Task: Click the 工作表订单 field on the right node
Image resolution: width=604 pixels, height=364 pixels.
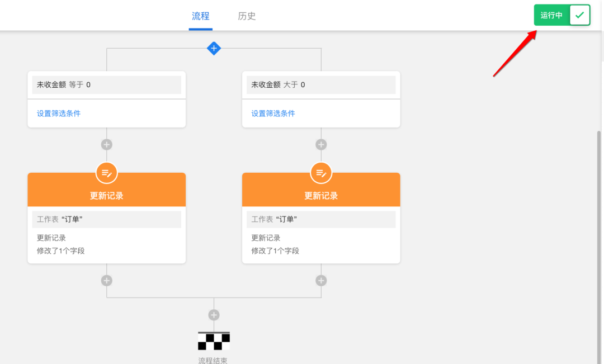Action: pyautogui.click(x=321, y=219)
